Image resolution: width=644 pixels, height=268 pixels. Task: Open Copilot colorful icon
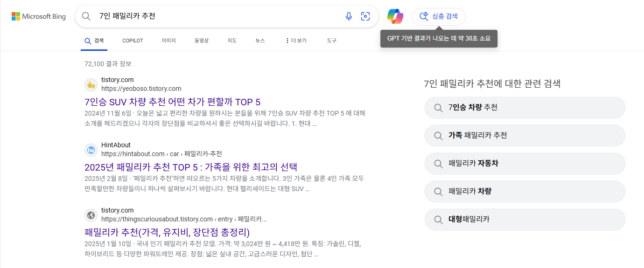coord(395,16)
